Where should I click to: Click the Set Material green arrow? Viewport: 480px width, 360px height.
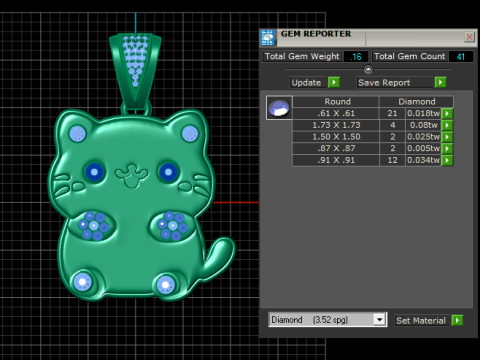(457, 320)
